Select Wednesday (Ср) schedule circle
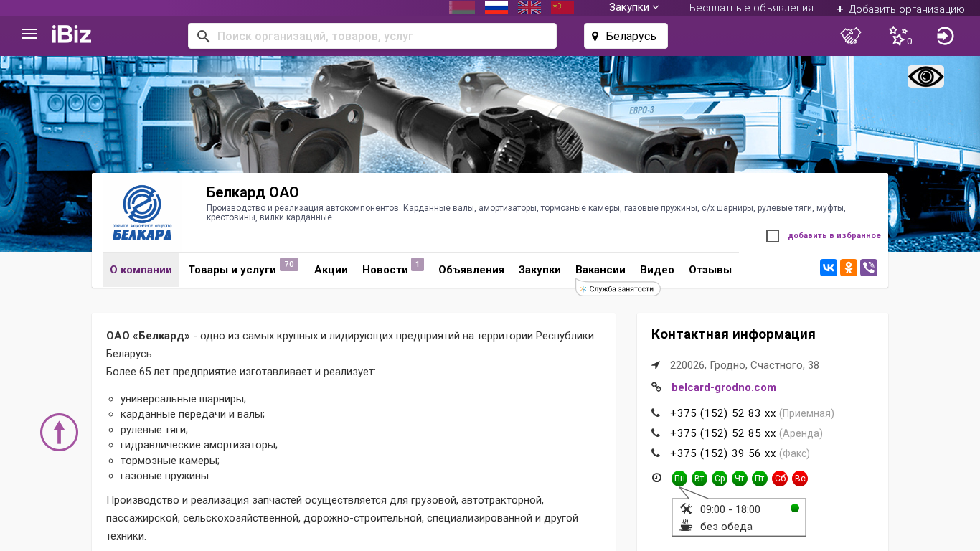This screenshot has height=551, width=980. 720,479
